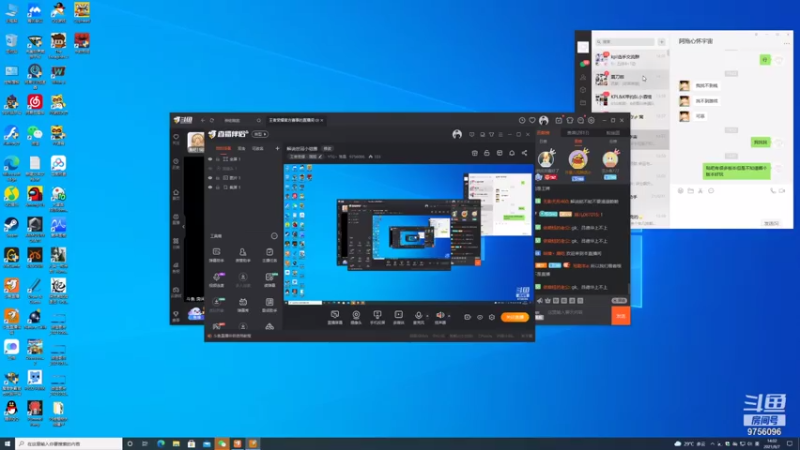Toggle the lock on first source row
This screenshot has width=800, height=450.
coord(218,159)
